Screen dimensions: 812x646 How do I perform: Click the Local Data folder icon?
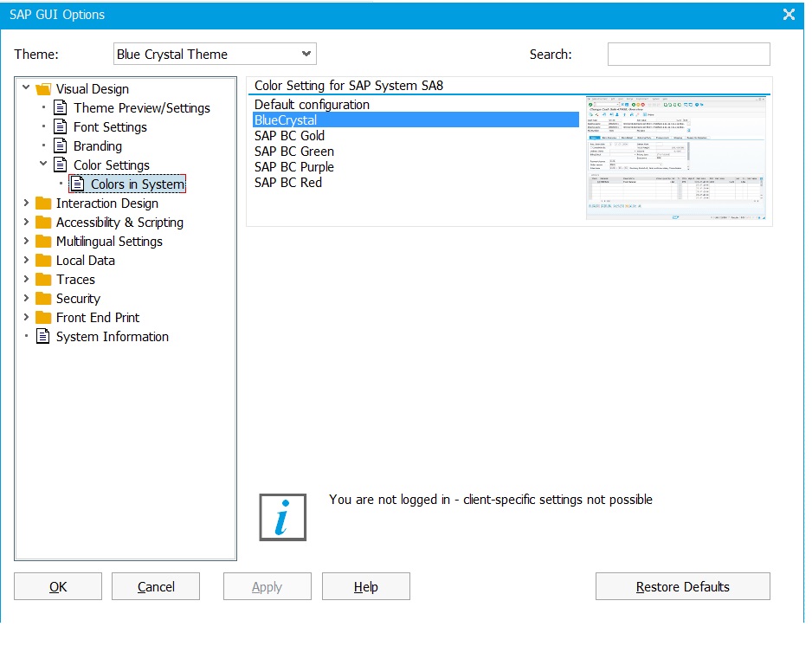tap(43, 260)
